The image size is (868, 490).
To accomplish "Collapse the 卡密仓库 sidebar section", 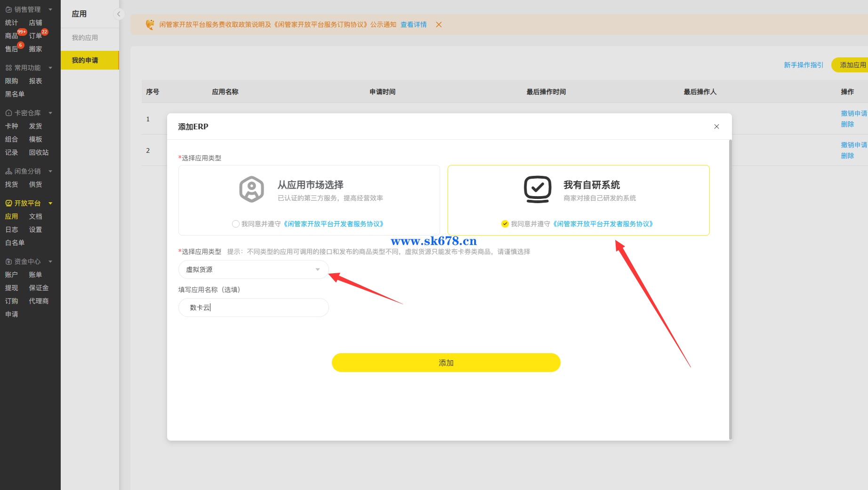I will pos(50,113).
